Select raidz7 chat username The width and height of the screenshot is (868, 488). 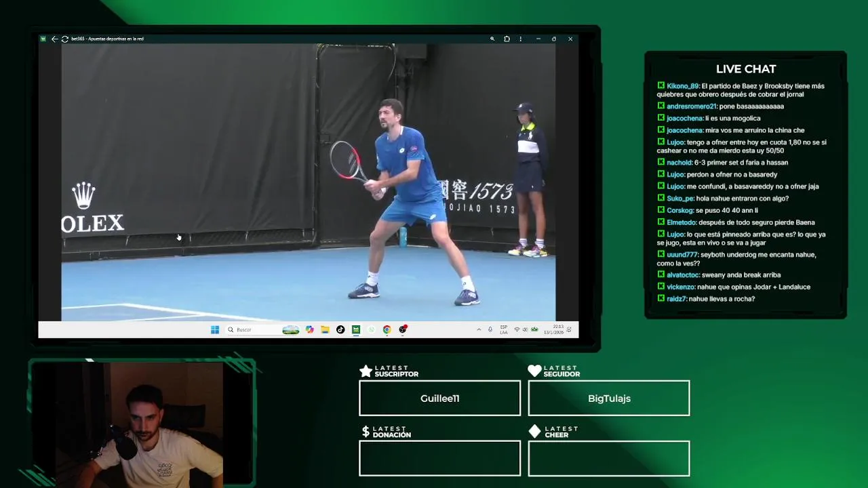pos(677,299)
